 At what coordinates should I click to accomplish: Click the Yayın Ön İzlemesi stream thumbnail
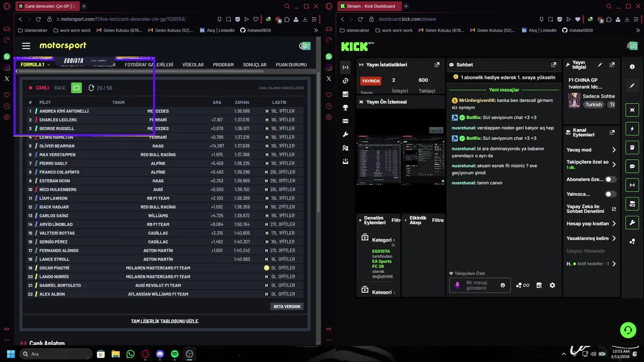(400, 160)
